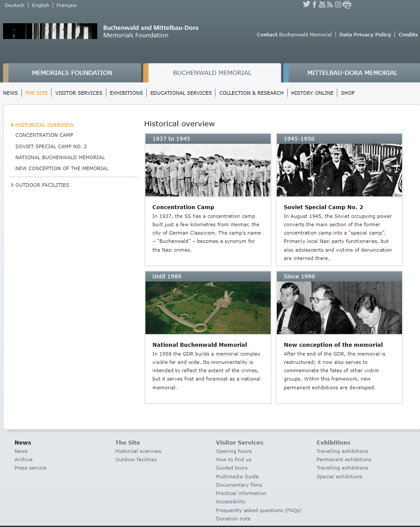This screenshot has width=420, height=527.
Task: Open Documentary films footer link
Action: (x=239, y=485)
